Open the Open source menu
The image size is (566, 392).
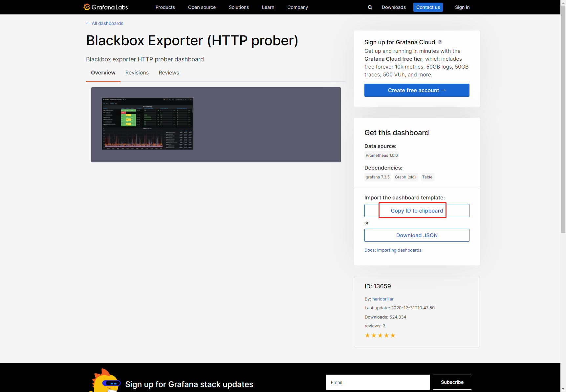[x=202, y=7]
